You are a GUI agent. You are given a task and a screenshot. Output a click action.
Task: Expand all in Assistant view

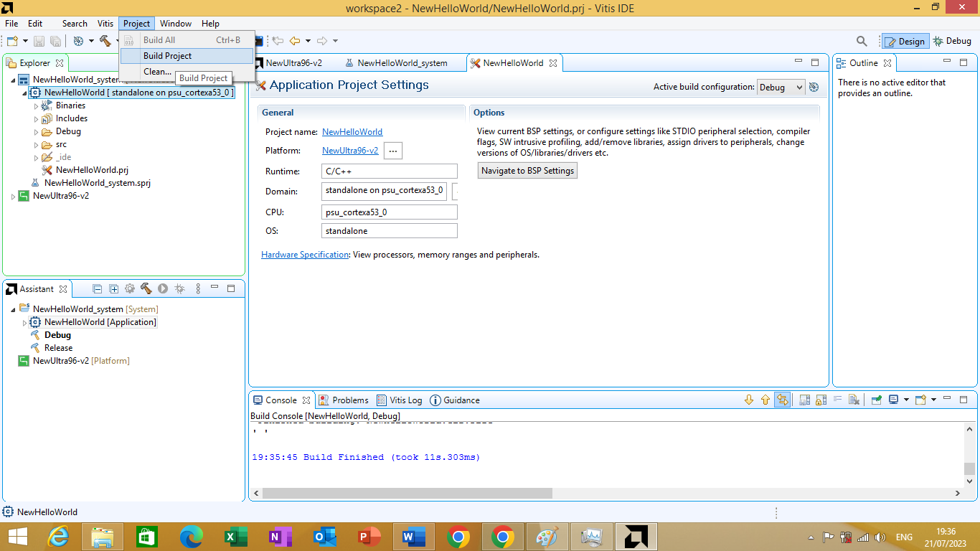[x=113, y=288]
